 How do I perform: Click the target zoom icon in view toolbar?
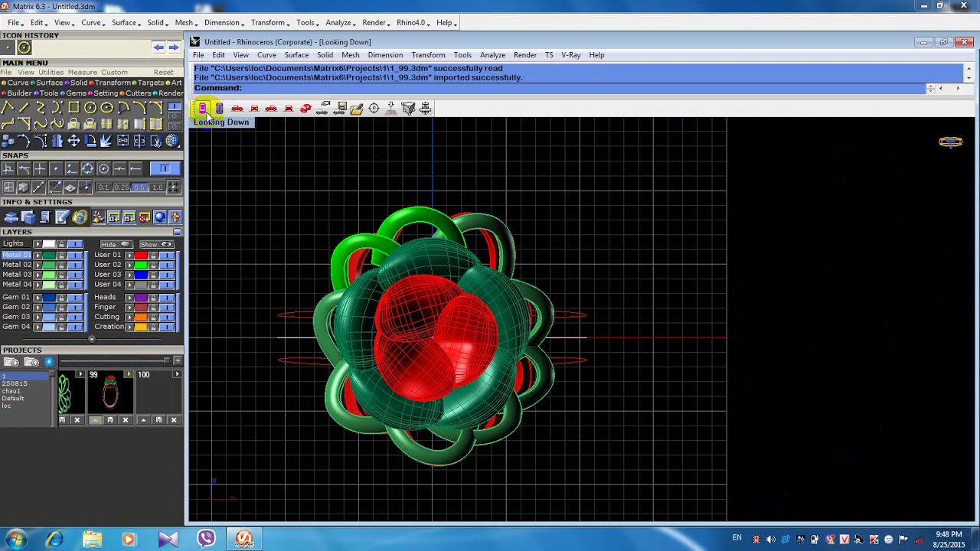(374, 108)
